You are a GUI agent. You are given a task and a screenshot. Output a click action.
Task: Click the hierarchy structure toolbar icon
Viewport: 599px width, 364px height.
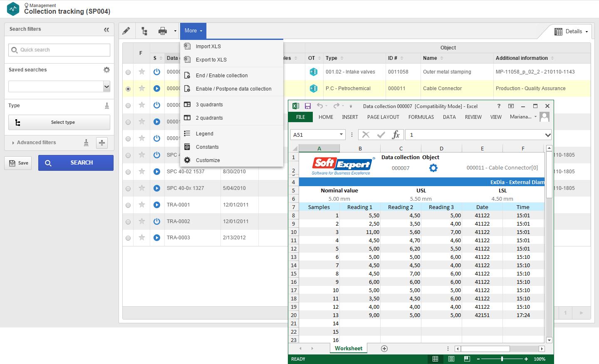pos(144,31)
